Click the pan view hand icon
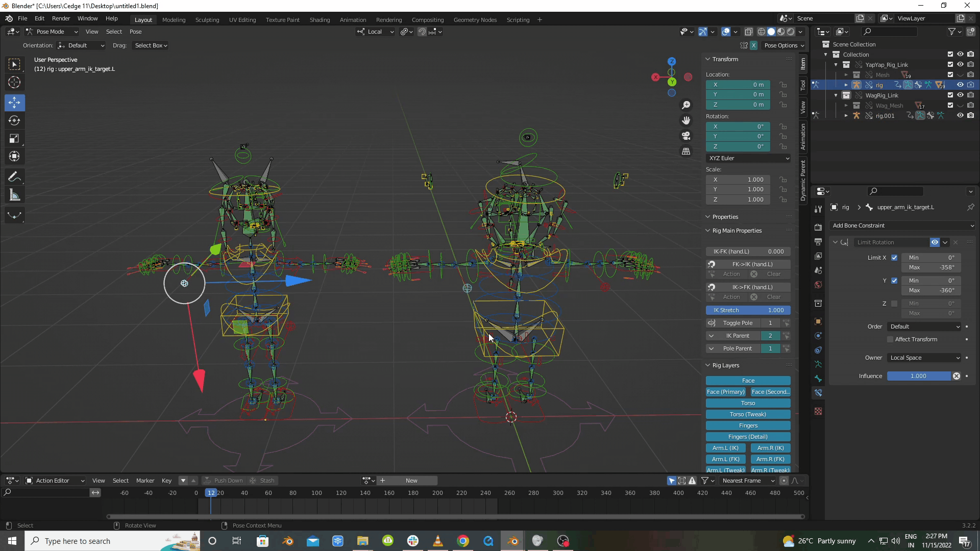Screen dimensions: 980x551 click(x=686, y=120)
